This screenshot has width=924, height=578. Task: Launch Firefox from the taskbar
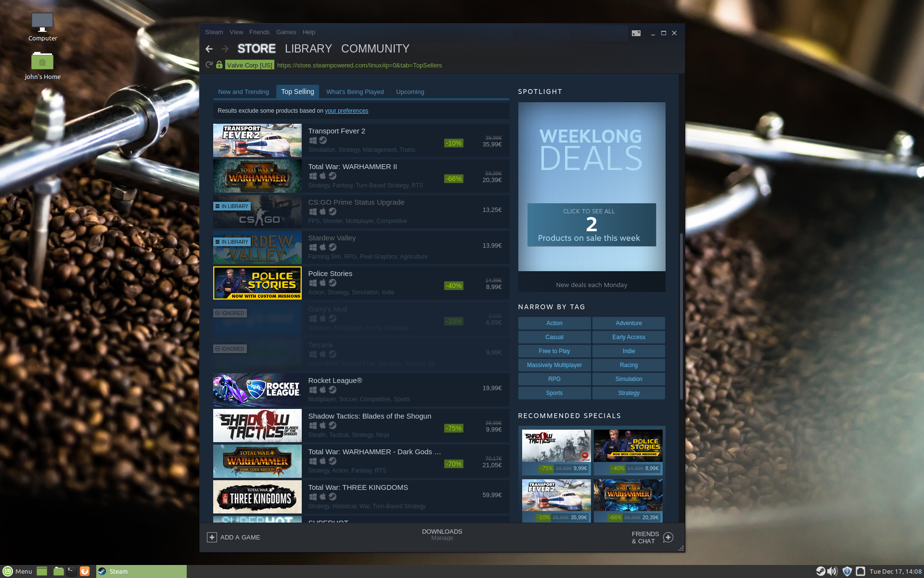coord(85,571)
